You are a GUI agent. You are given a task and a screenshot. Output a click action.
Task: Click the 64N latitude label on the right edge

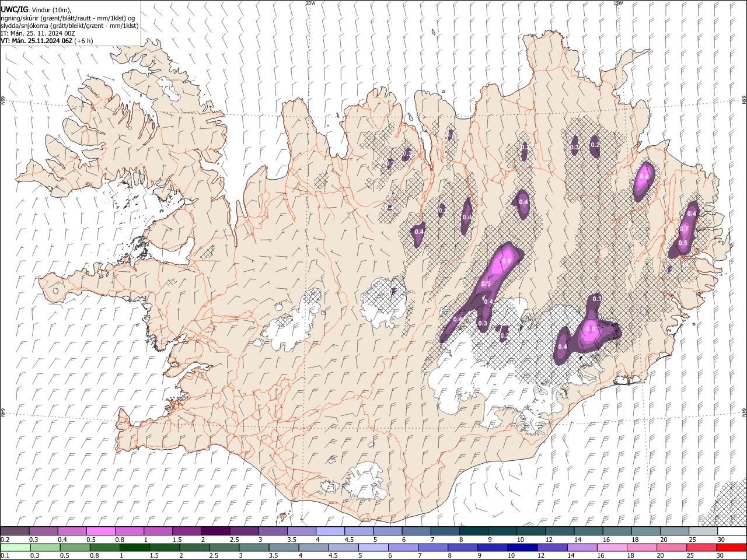point(744,412)
